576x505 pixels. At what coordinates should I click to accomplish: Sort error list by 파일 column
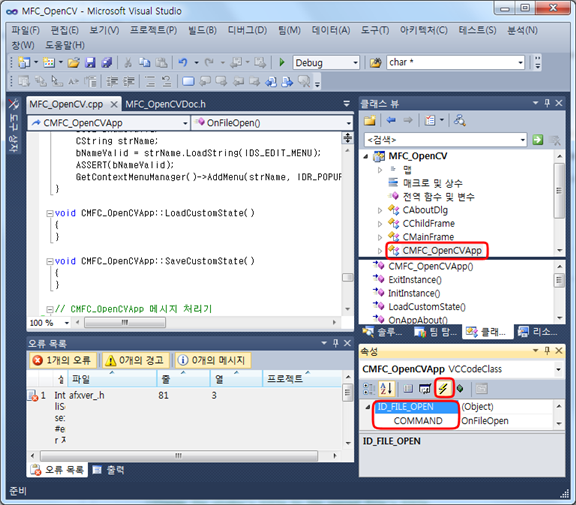[112, 379]
